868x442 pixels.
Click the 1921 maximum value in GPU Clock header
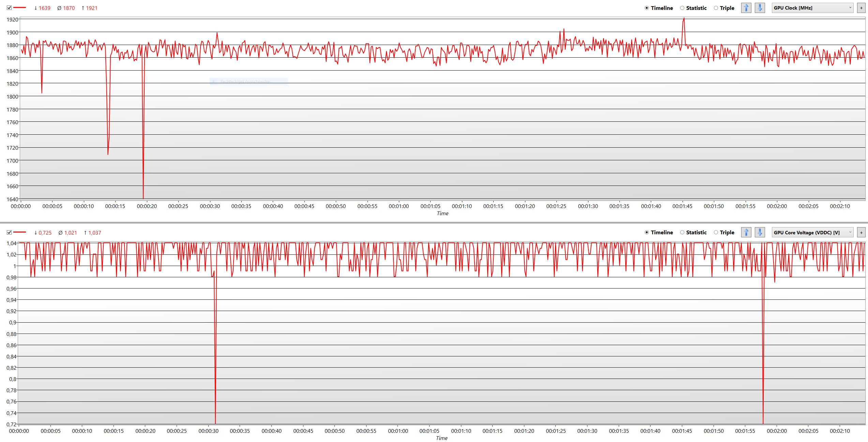click(x=91, y=8)
